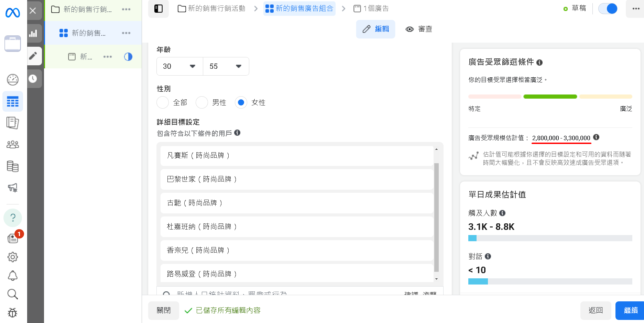Click the half-filled status circle on ad row
This screenshot has width=644, height=323.
coord(128,57)
